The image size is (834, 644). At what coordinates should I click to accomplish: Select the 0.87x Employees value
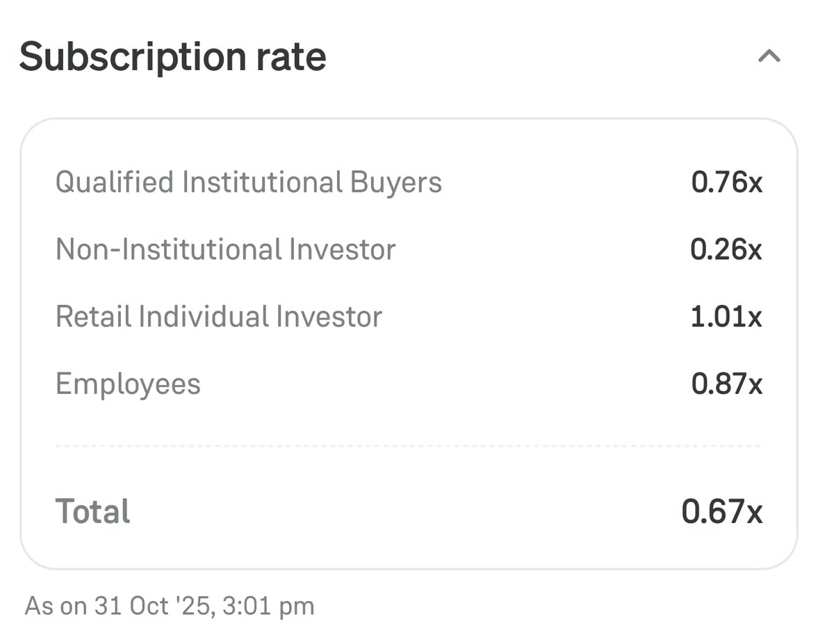click(x=726, y=384)
